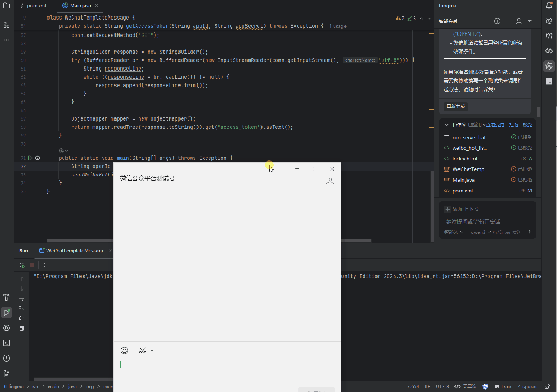The height and width of the screenshot is (392, 557).
Task: Open the Git version control tool window
Action: [x=6, y=373]
